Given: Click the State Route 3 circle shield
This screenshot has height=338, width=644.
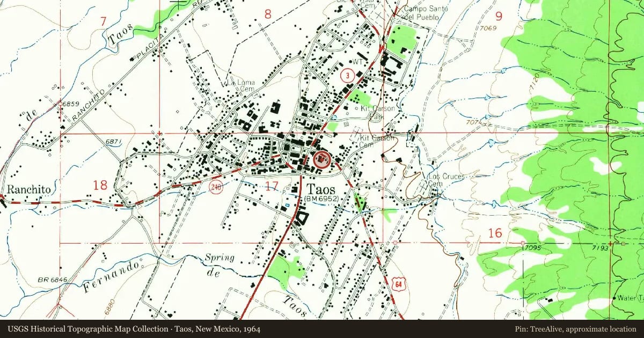Looking at the screenshot, I should coord(348,76).
